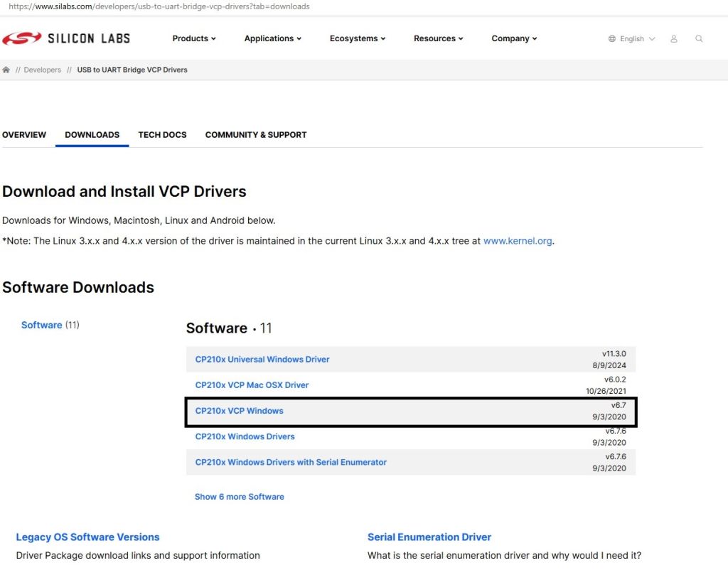Click the search magnifier icon

[699, 38]
